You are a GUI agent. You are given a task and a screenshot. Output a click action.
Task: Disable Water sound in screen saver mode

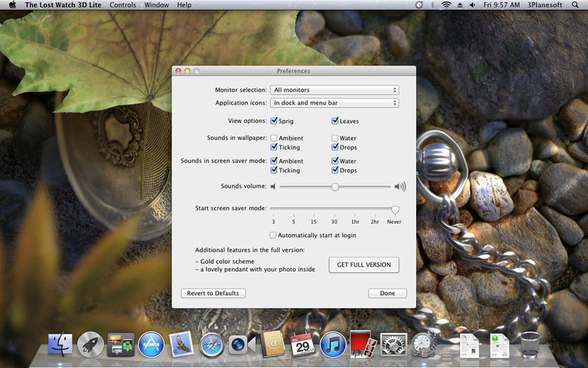click(x=335, y=160)
